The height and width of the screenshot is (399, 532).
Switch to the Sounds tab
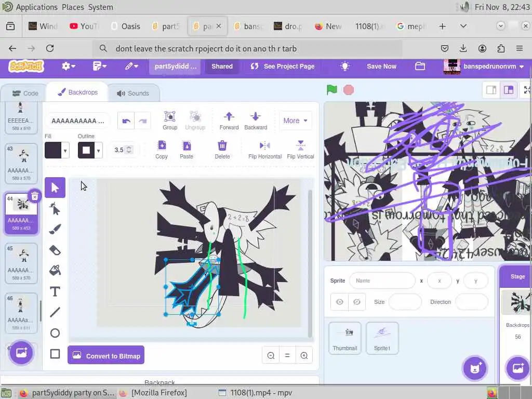point(133,94)
